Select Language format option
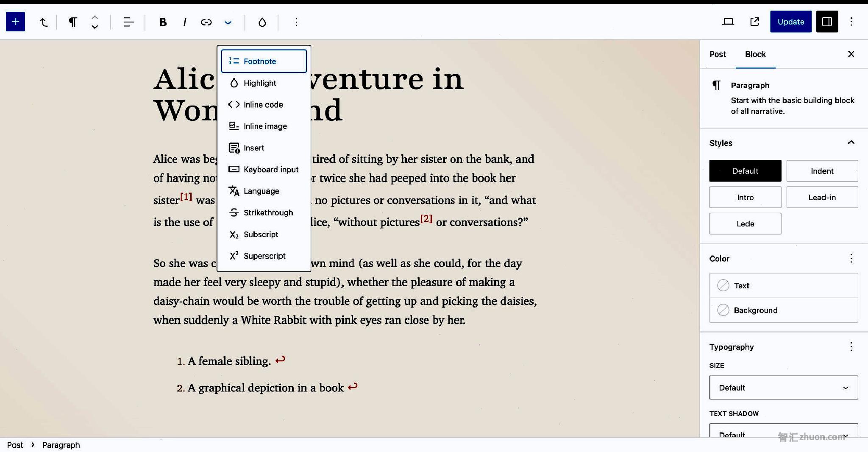 point(264,191)
